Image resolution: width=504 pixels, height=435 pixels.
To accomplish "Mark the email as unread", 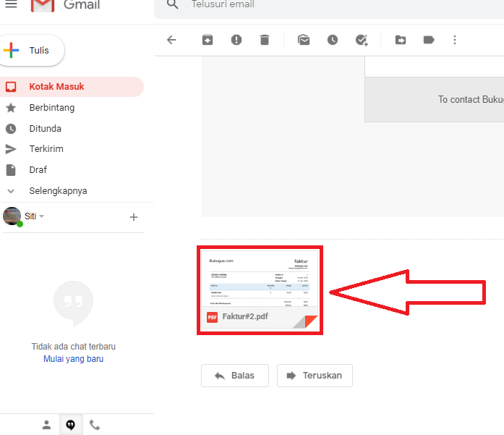I will [x=304, y=40].
